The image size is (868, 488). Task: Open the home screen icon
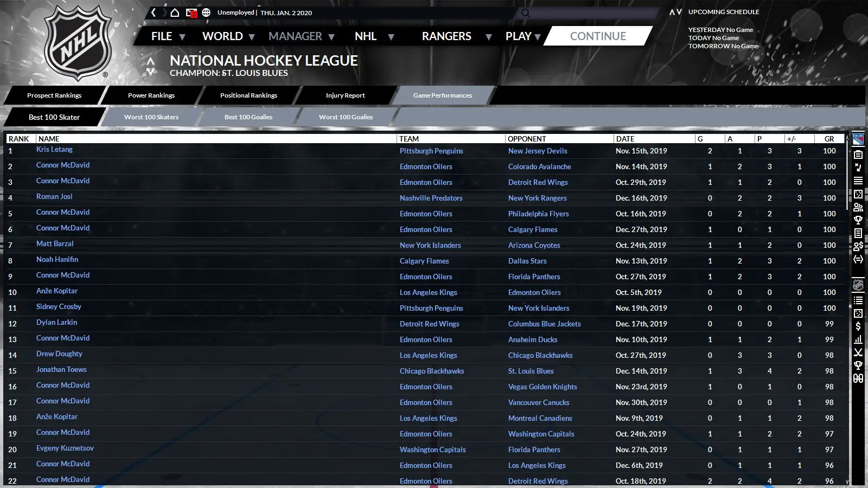point(175,12)
